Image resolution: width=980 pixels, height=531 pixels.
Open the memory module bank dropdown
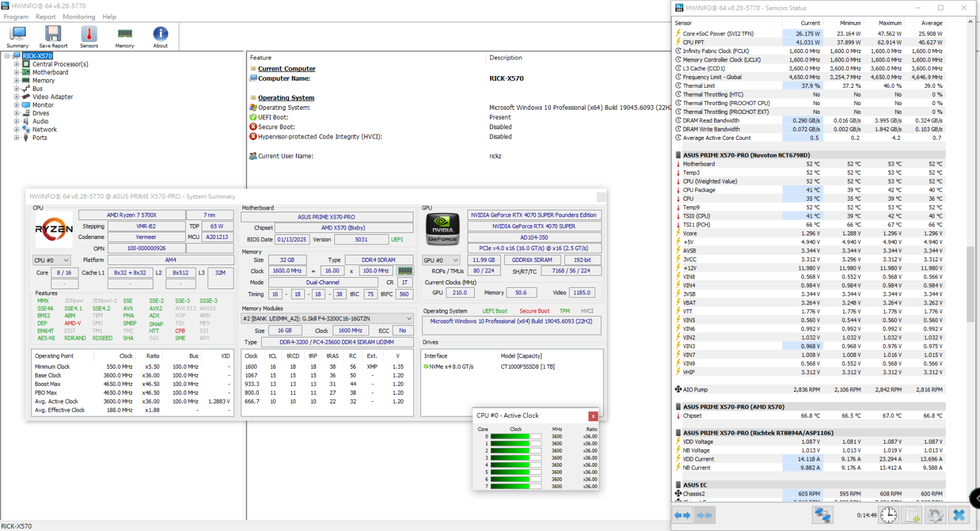point(327,319)
